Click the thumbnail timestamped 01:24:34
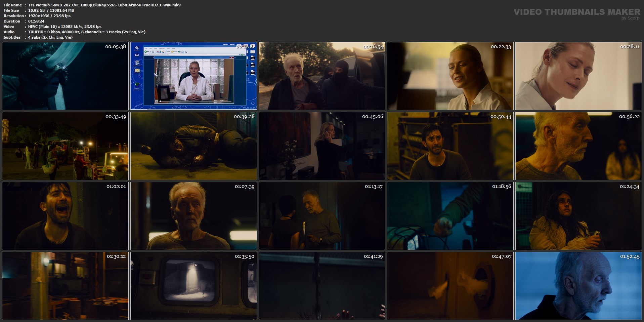The width and height of the screenshot is (644, 322). (578, 216)
